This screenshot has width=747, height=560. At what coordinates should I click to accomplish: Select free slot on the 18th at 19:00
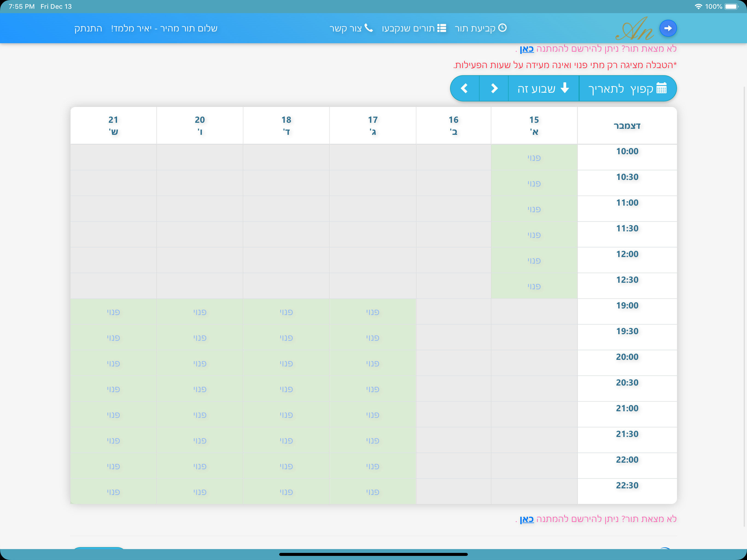286,311
